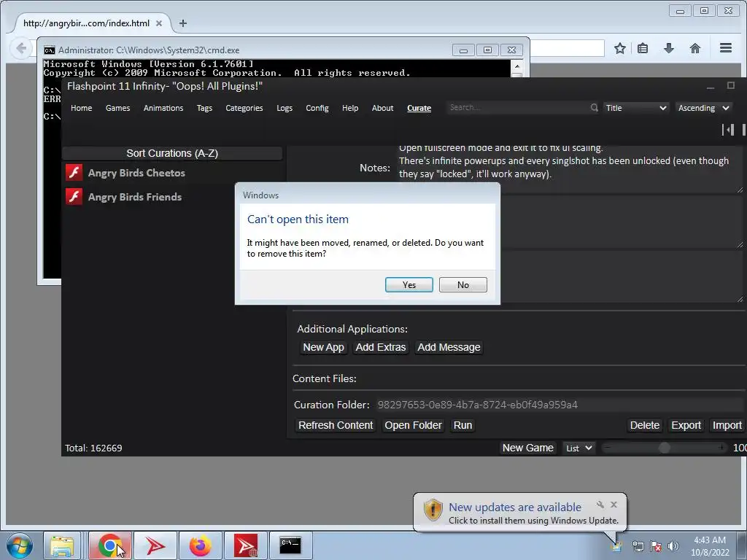
Task: Click the Open Folder button
Action: 413,425
